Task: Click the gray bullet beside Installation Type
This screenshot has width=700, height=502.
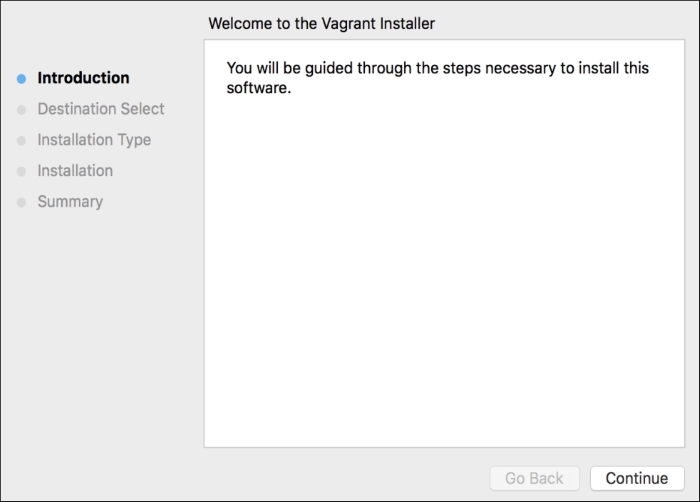Action: point(21,141)
